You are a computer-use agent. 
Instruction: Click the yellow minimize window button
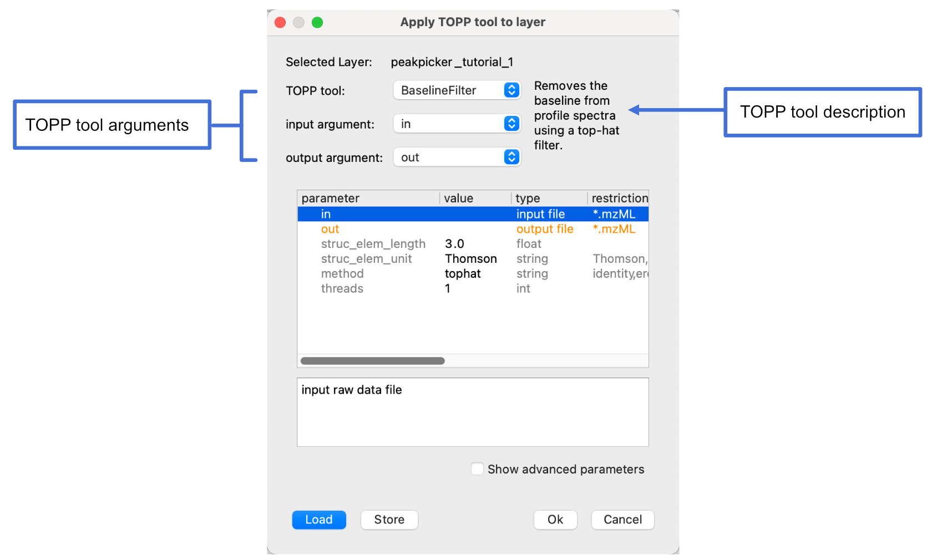click(x=298, y=22)
